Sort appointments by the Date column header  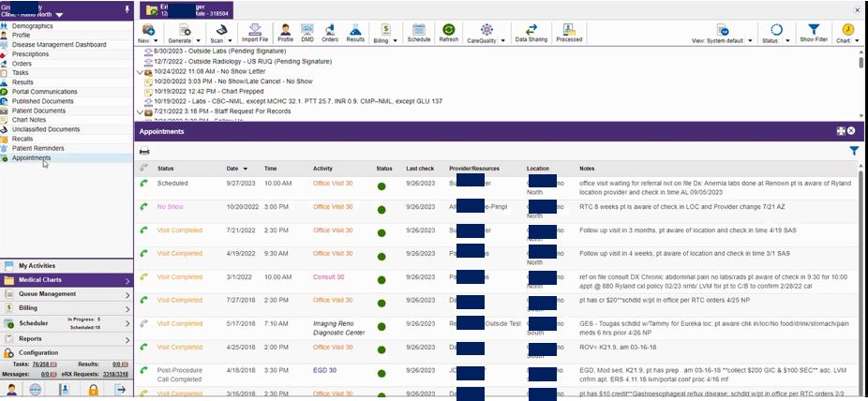233,169
